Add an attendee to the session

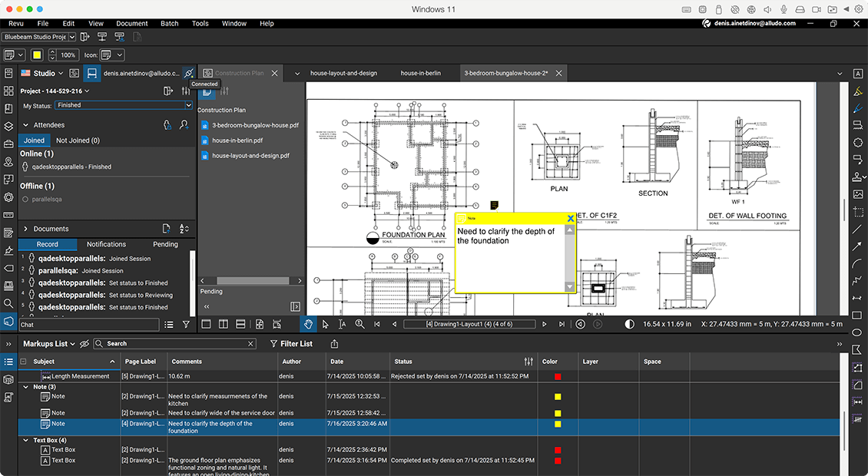click(x=183, y=125)
